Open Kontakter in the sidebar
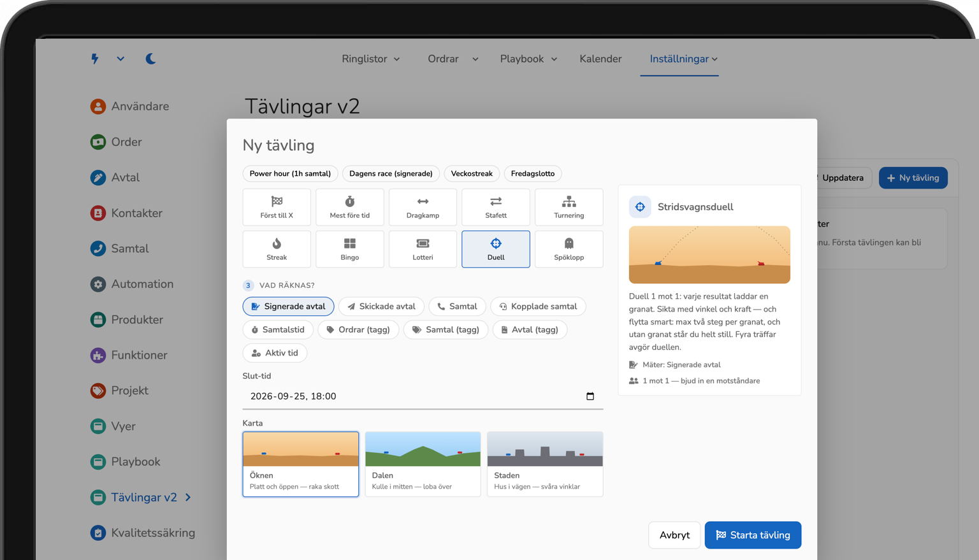This screenshot has width=979, height=560. coord(126,213)
